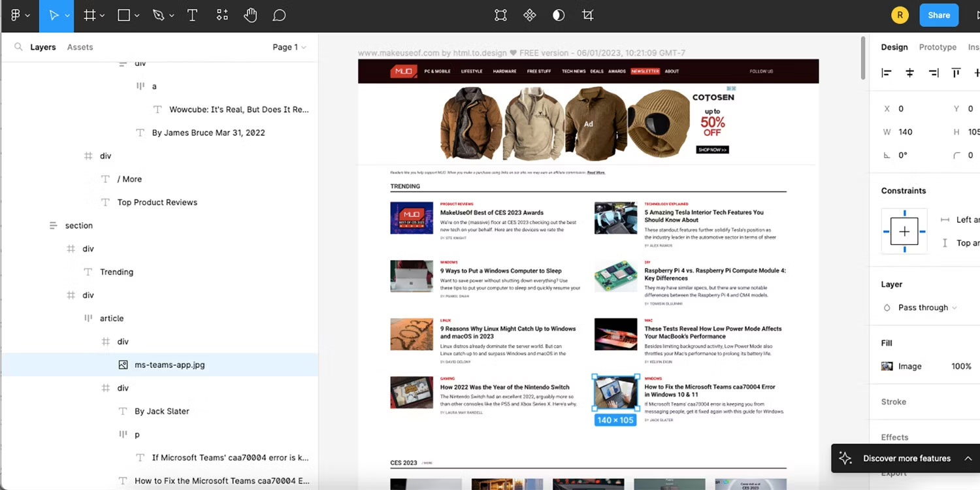
Task: Align left using alignment icon
Action: tap(887, 73)
